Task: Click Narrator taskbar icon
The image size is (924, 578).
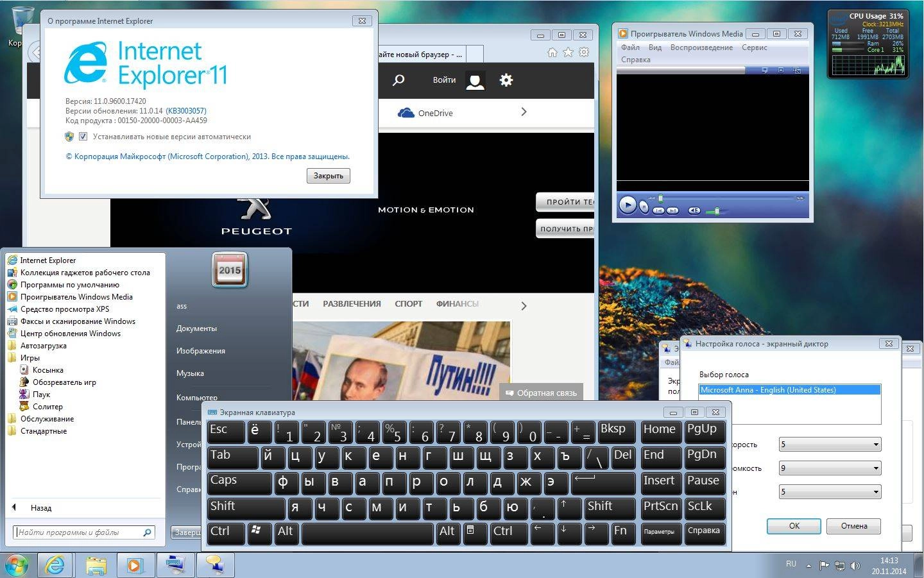Action: [214, 565]
